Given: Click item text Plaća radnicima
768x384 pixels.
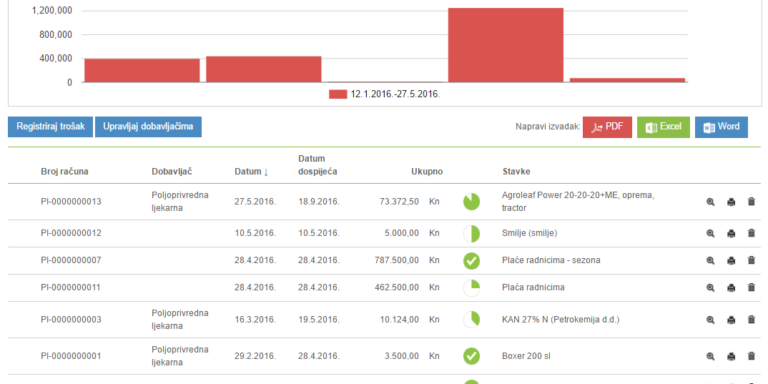Looking at the screenshot, I should point(533,288).
